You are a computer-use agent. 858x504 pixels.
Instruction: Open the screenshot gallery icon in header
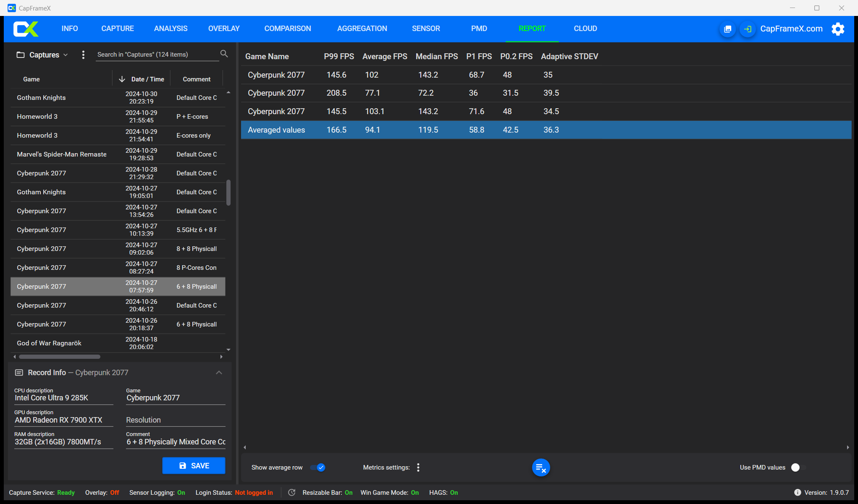tap(728, 29)
